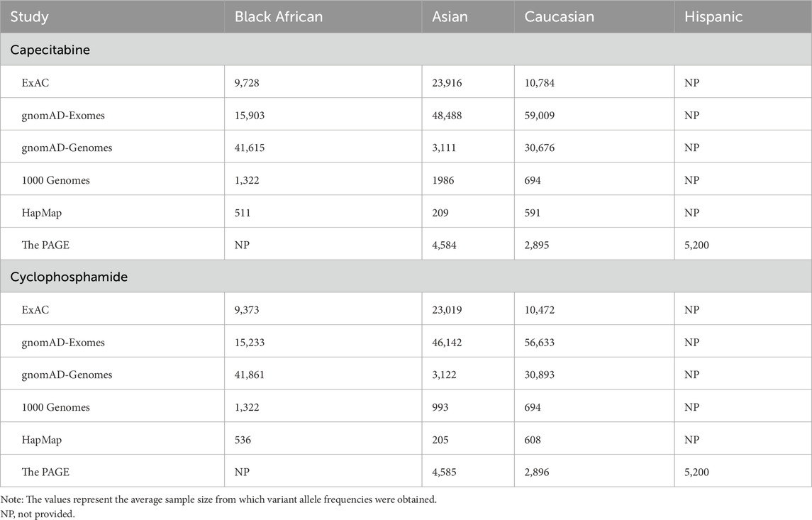Select gnomAD-Exomes label in Cyclophosphamide section
Screen dimensions: 812x520
[63, 343]
